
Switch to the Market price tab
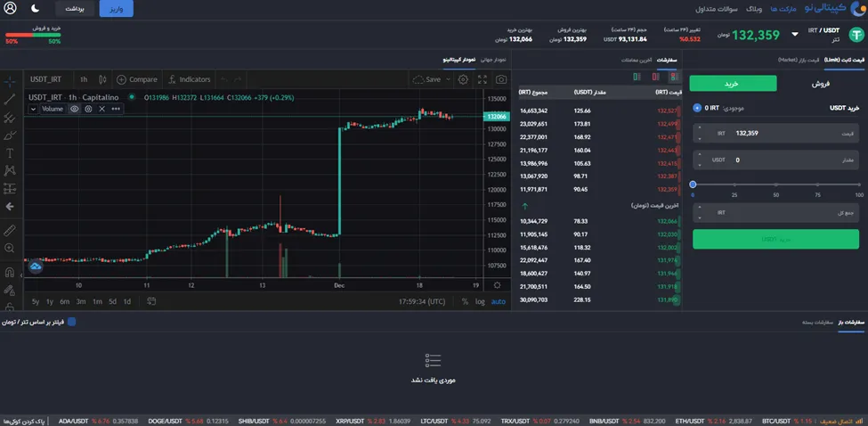tap(799, 60)
